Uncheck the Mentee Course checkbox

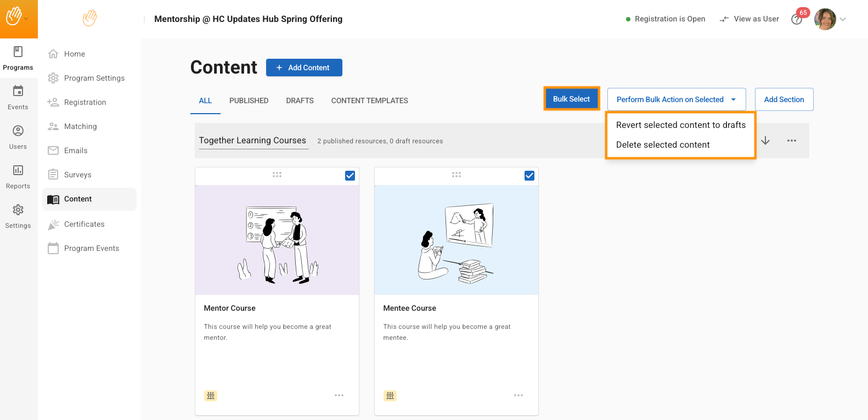(529, 176)
